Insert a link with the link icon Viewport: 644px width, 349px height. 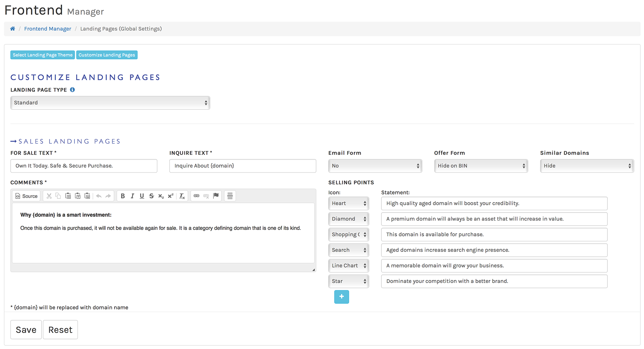point(197,196)
